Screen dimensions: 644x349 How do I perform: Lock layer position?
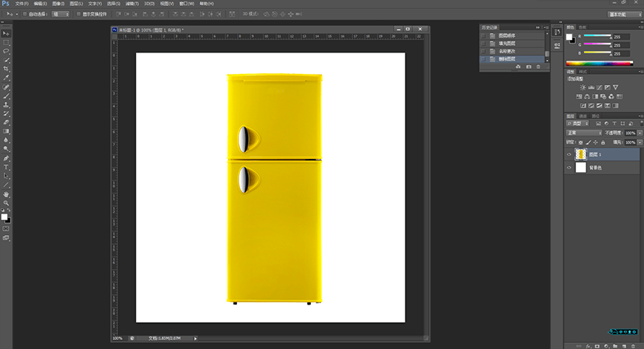[595, 143]
